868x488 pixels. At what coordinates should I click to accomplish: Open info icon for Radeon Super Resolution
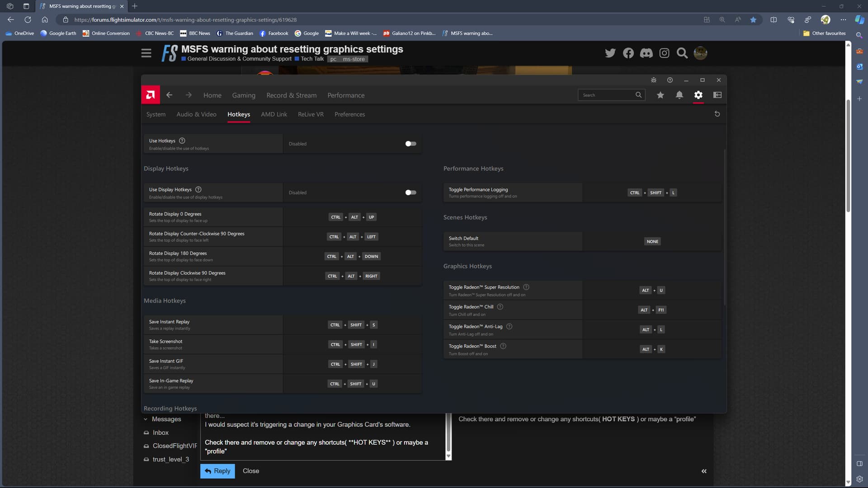526,287
